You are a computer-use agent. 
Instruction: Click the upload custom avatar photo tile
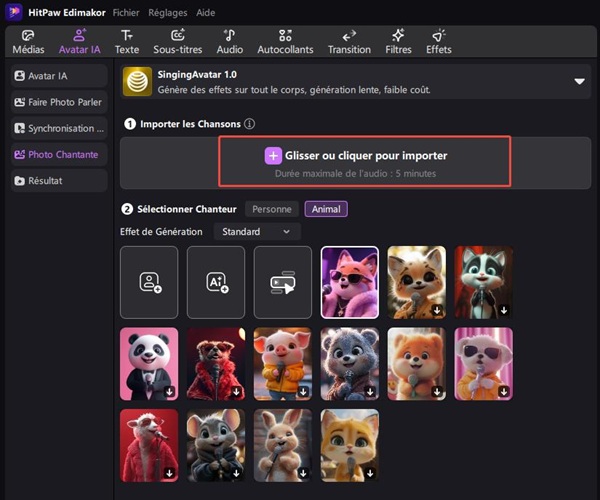[x=149, y=282]
